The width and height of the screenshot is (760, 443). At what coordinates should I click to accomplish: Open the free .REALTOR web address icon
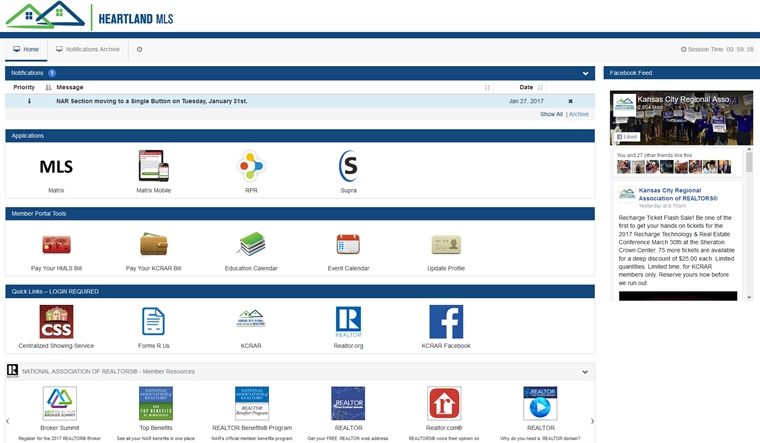[x=348, y=403]
